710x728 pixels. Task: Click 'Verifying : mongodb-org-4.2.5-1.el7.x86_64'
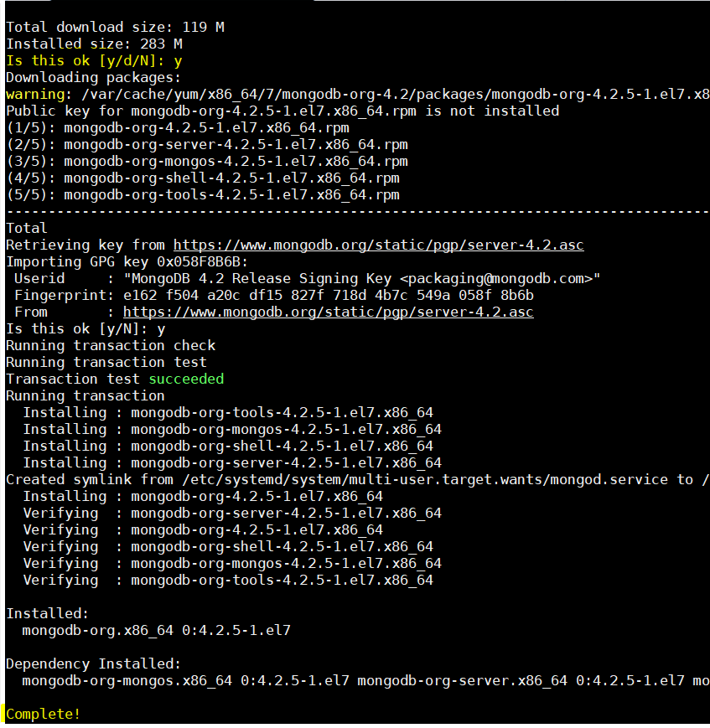(203, 529)
